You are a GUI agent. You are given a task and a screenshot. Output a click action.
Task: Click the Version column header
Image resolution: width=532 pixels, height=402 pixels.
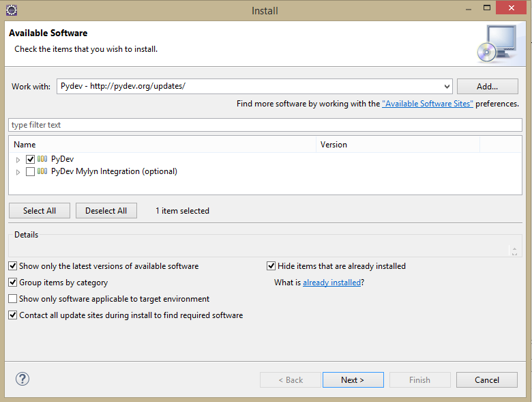tap(398, 145)
